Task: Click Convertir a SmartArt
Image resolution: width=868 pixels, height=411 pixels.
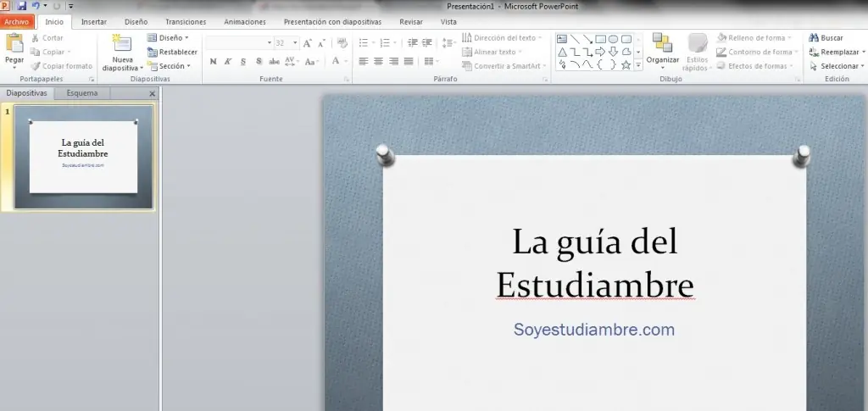Action: click(x=504, y=66)
